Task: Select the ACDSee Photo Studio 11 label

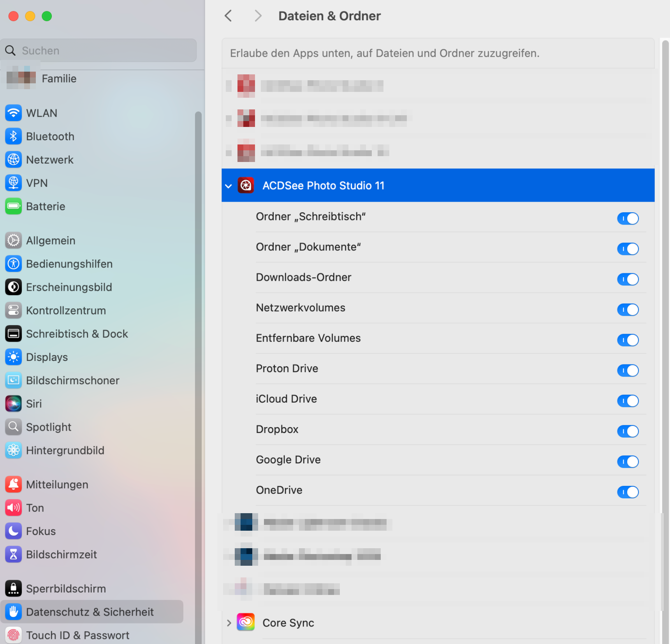Action: 323,186
